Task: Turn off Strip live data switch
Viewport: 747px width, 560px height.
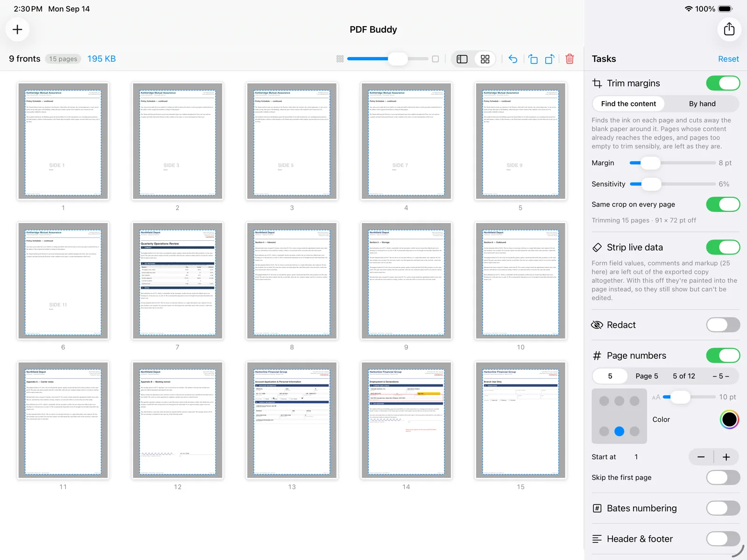Action: tap(723, 247)
